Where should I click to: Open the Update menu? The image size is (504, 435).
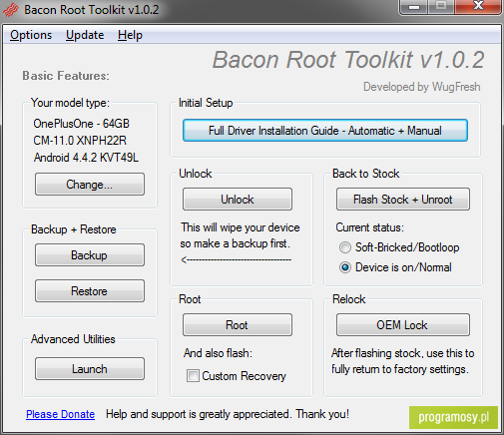click(85, 35)
